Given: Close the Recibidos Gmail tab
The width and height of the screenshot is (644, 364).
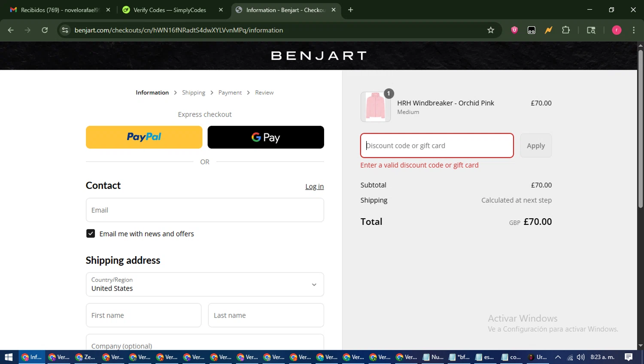Looking at the screenshot, I should coord(108,10).
